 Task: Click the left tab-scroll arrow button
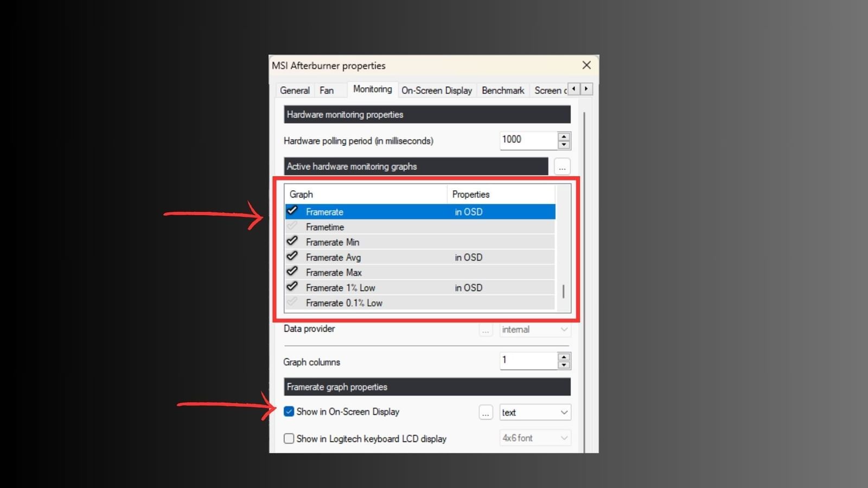573,88
